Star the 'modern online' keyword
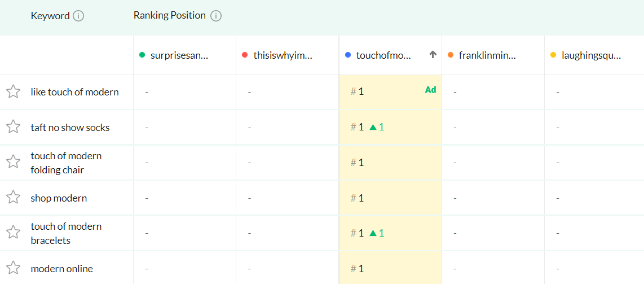 tap(14, 268)
